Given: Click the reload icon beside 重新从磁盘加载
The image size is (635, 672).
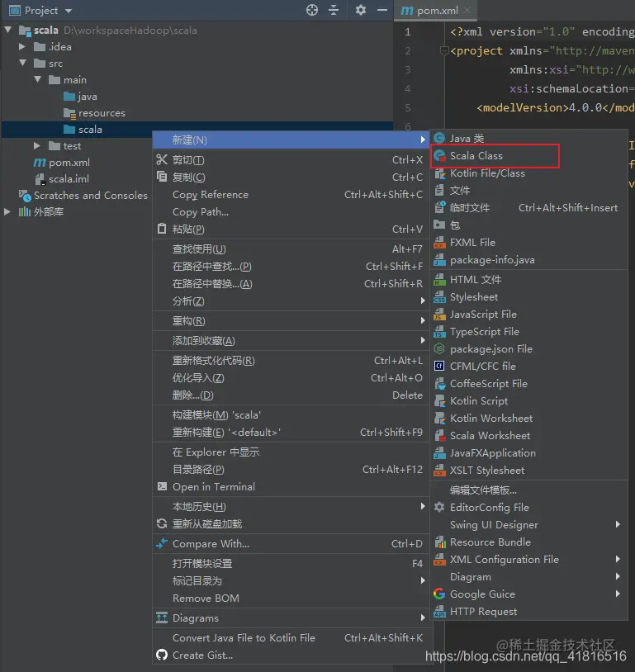Looking at the screenshot, I should [162, 523].
